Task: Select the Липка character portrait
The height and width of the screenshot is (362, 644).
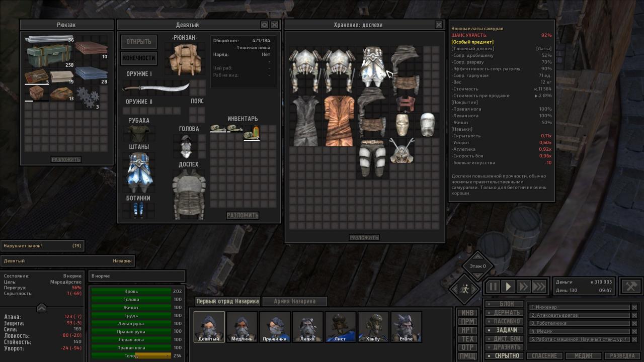Action: [x=307, y=327]
